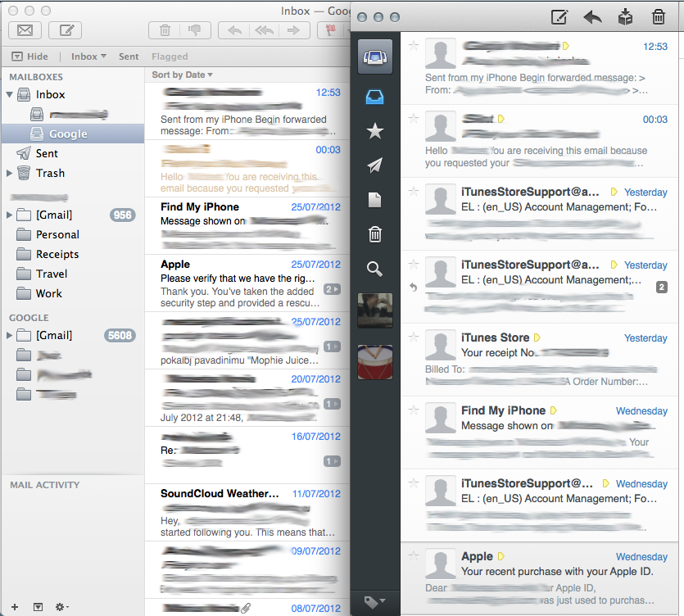Click the Get Mail envelope icon in Apple Mail
This screenshot has height=616, width=684.
[25, 30]
